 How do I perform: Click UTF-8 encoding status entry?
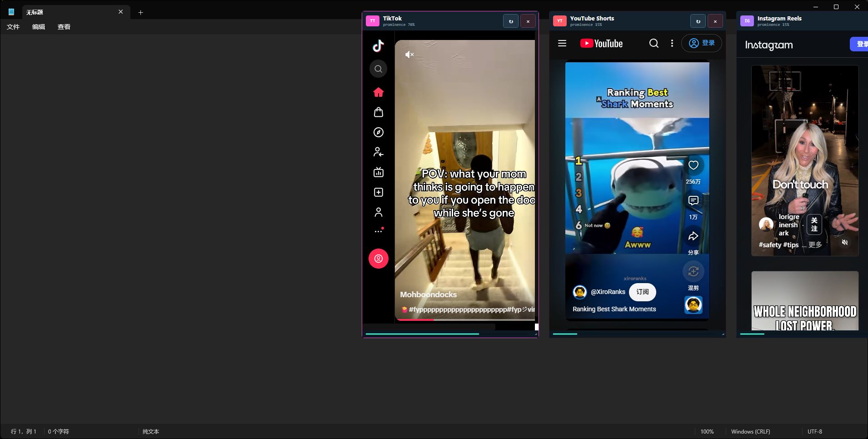pos(815,432)
